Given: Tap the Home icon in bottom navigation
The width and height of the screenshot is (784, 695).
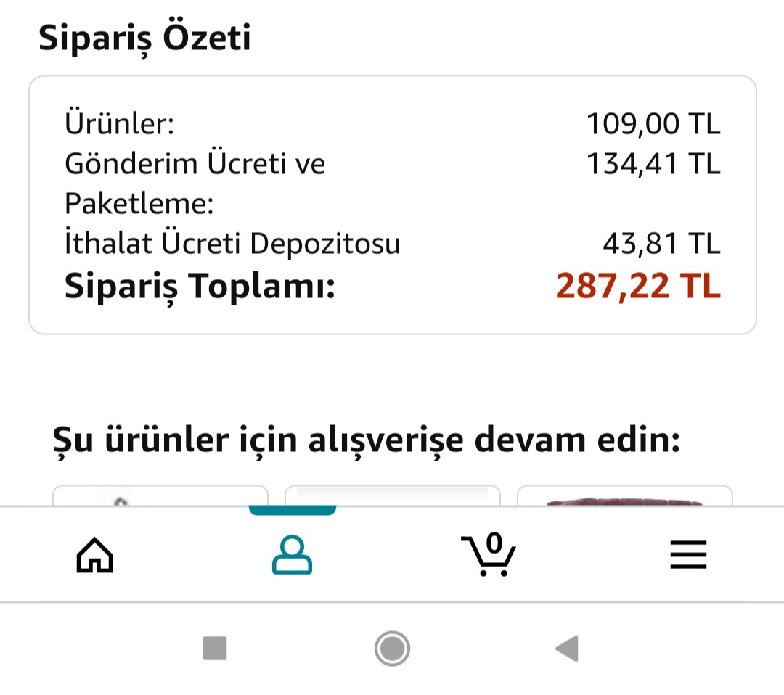Looking at the screenshot, I should coord(95,556).
